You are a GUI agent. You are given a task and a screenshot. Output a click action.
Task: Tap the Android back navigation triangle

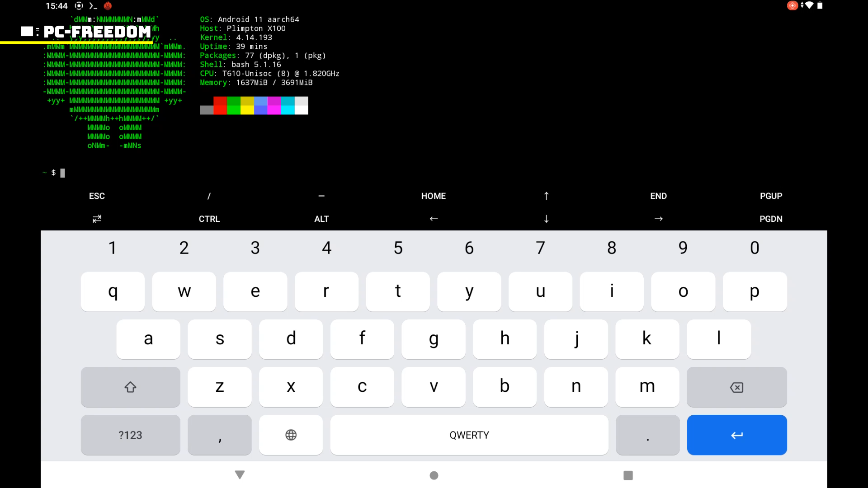[240, 474]
